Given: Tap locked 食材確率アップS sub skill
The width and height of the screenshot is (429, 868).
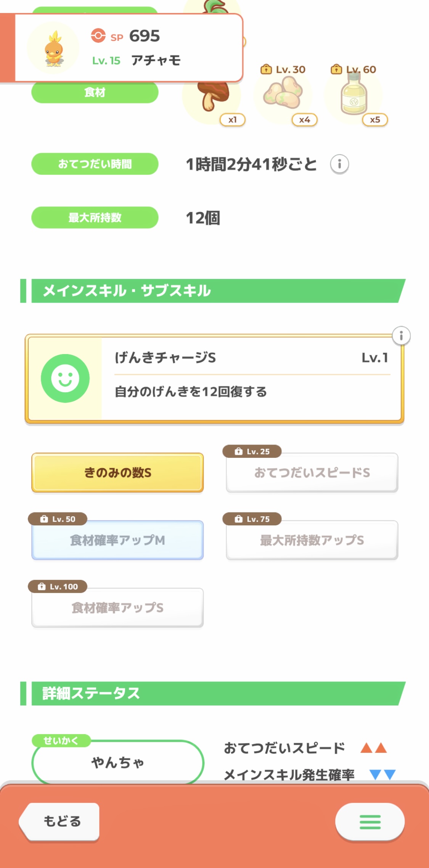Looking at the screenshot, I should pyautogui.click(x=117, y=608).
